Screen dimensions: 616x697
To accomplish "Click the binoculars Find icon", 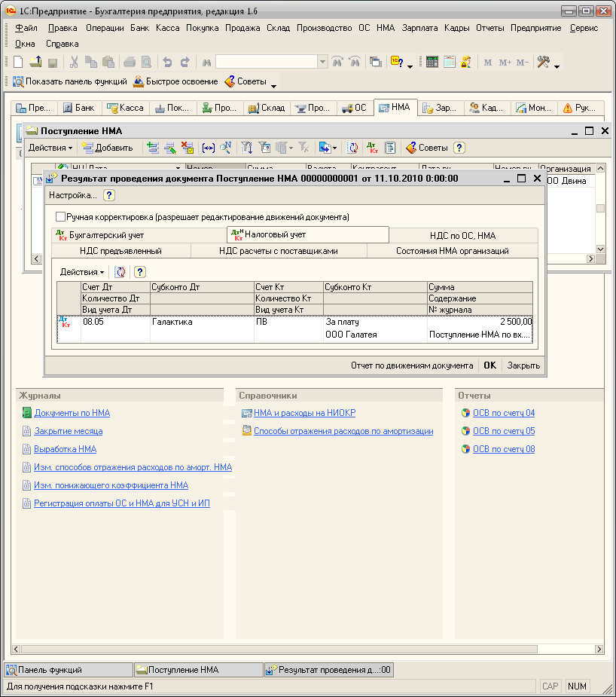I will click(206, 63).
